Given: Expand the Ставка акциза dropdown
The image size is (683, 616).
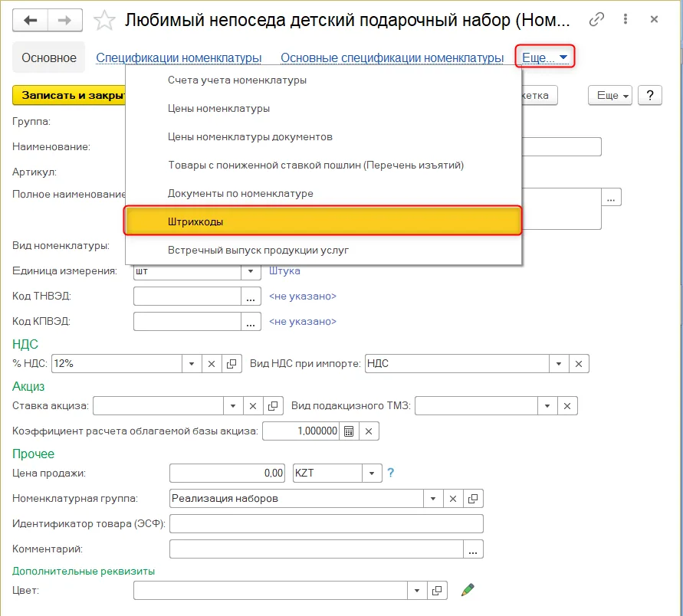Looking at the screenshot, I should pyautogui.click(x=233, y=406).
